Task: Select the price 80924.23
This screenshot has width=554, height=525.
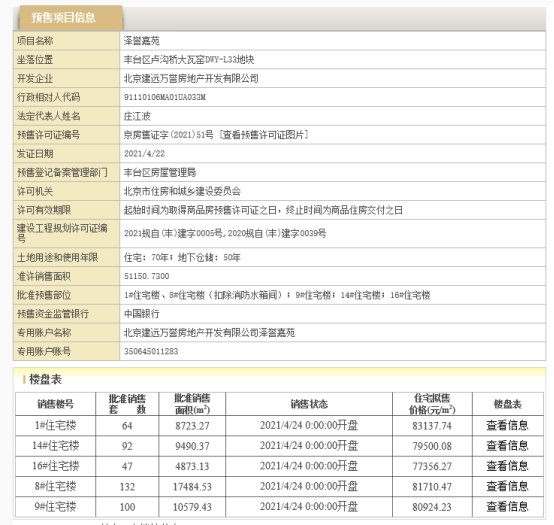Action: click(x=432, y=507)
